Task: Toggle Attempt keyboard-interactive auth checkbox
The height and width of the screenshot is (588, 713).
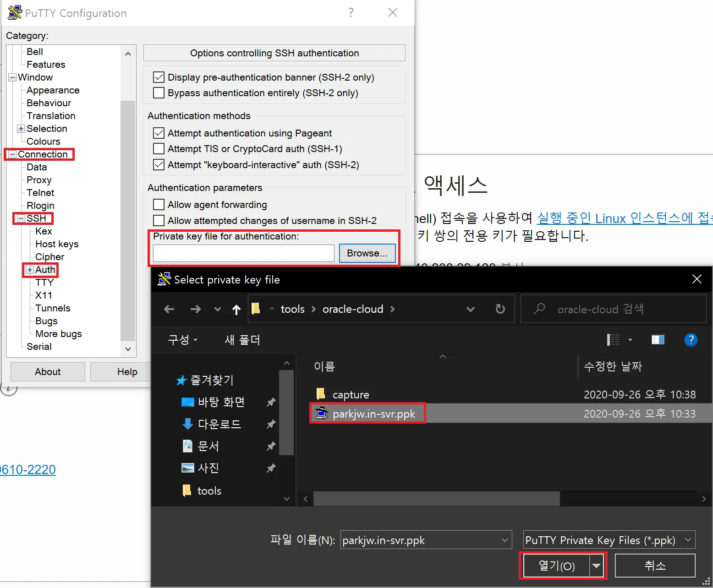Action: tap(159, 164)
